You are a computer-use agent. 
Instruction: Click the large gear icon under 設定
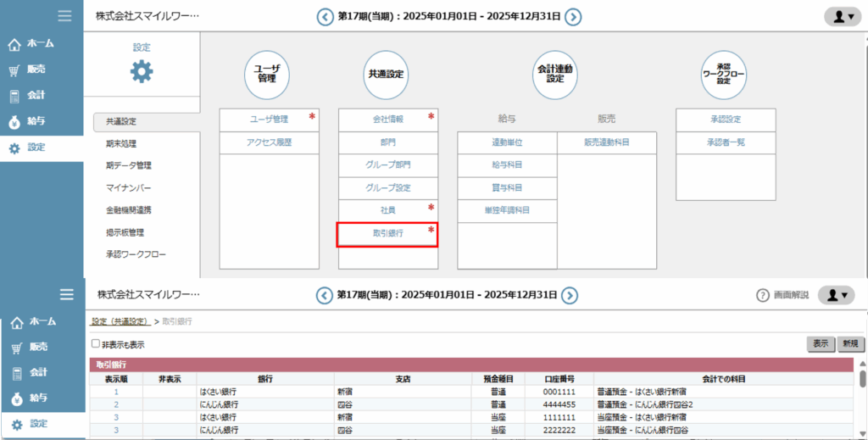tap(142, 72)
